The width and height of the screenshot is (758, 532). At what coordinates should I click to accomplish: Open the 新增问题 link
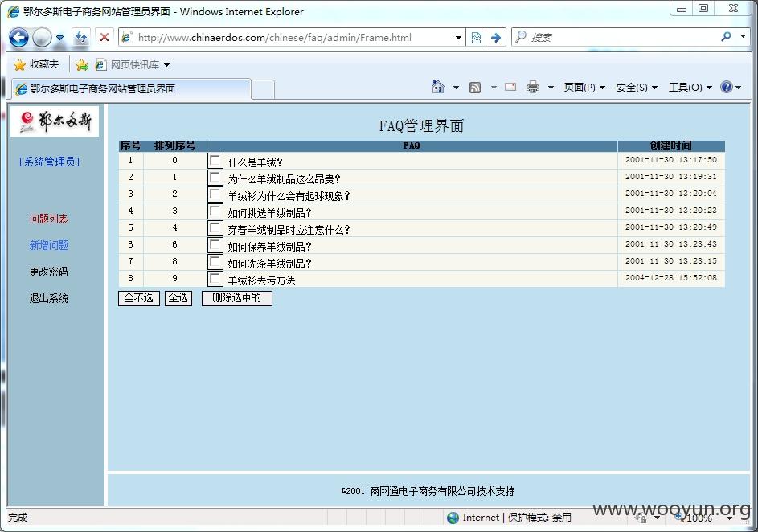tap(48, 245)
